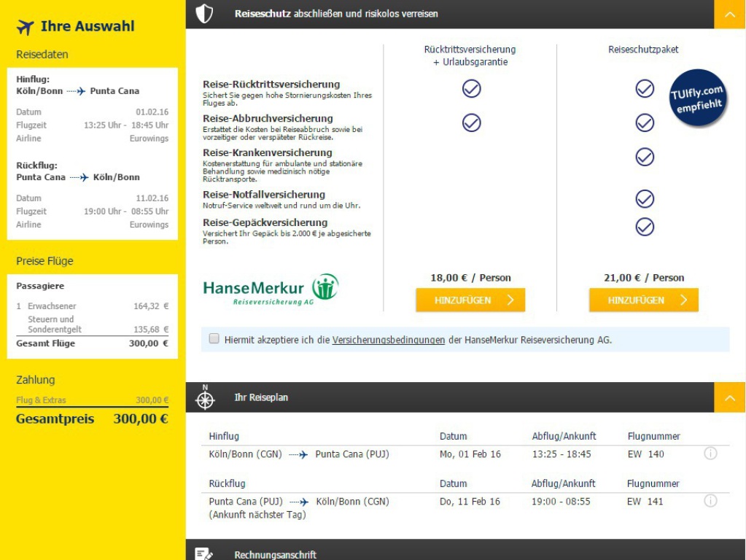
Task: Add the 18,00 € Rücktrittsversicherung option
Action: coord(470,300)
